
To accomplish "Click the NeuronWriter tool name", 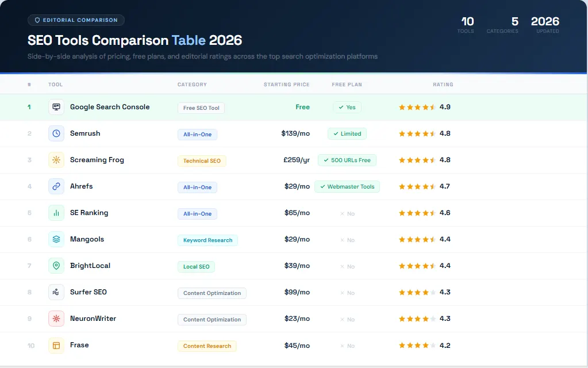I will [x=93, y=319].
